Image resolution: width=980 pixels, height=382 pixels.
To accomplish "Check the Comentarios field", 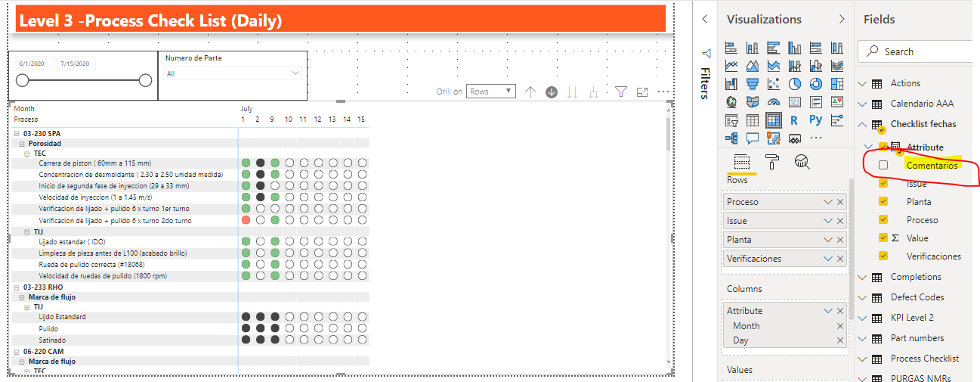I will click(x=883, y=165).
